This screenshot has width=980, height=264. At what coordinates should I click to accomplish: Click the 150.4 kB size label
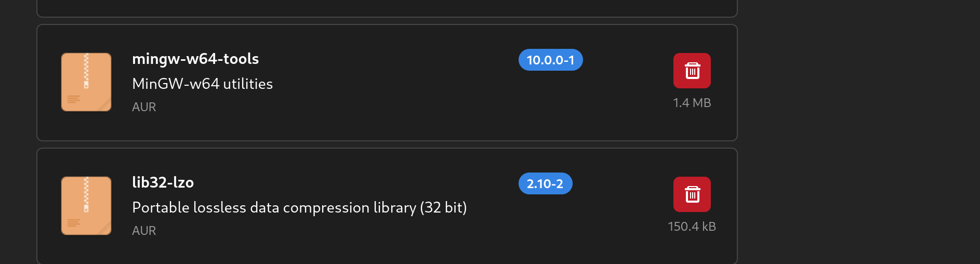692,227
